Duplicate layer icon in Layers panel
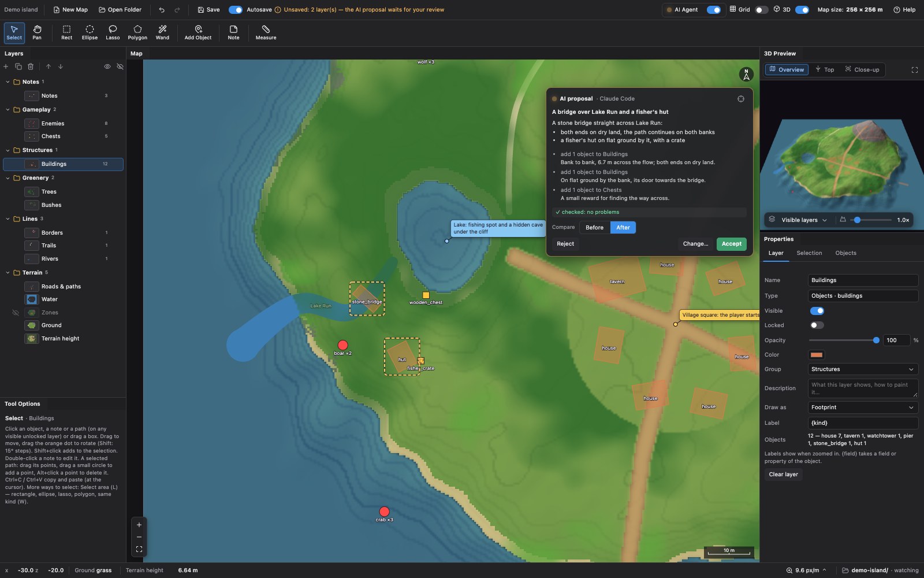Image resolution: width=924 pixels, height=578 pixels. [x=18, y=66]
